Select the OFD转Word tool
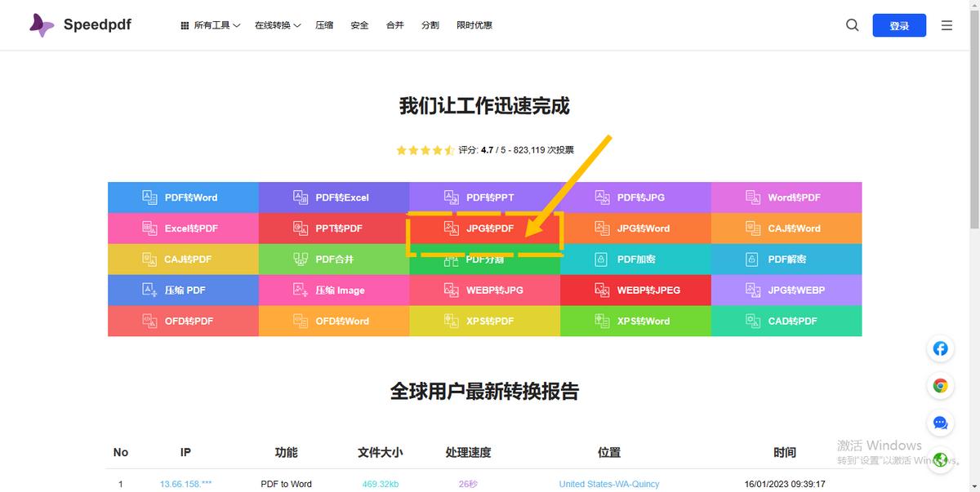The image size is (980, 492). click(x=334, y=321)
